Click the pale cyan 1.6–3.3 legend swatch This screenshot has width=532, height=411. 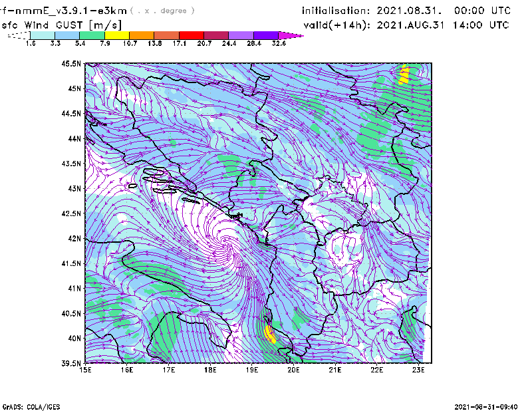tap(43, 35)
